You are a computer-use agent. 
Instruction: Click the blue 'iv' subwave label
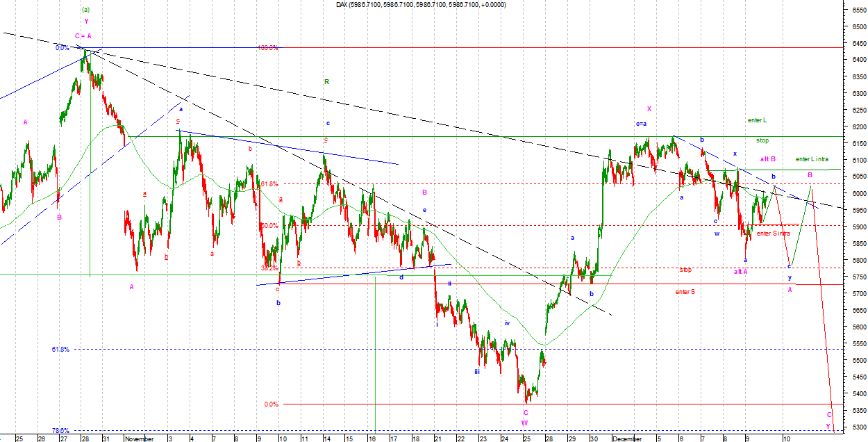[x=507, y=323]
